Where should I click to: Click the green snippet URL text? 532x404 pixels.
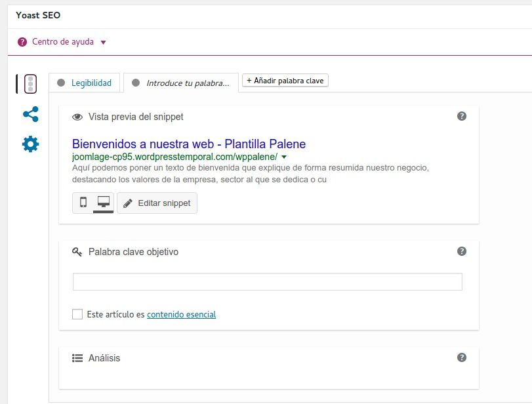pos(174,157)
